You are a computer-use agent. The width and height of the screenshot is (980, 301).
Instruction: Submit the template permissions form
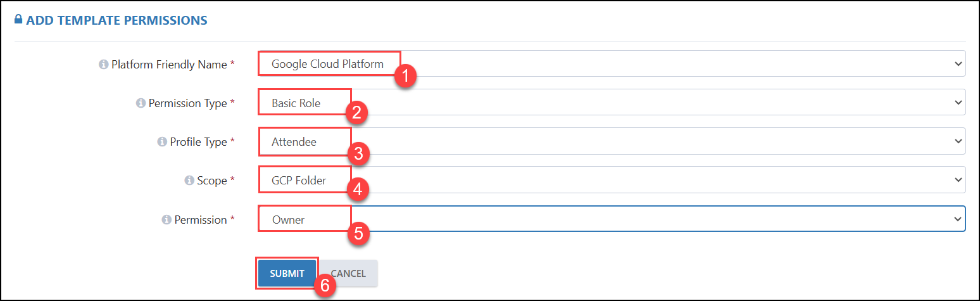287,273
